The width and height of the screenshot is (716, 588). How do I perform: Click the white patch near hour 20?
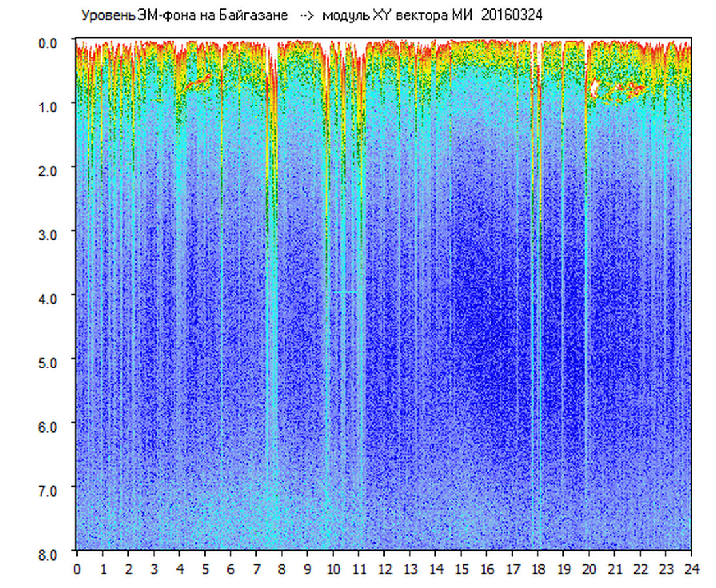pyautogui.click(x=594, y=88)
